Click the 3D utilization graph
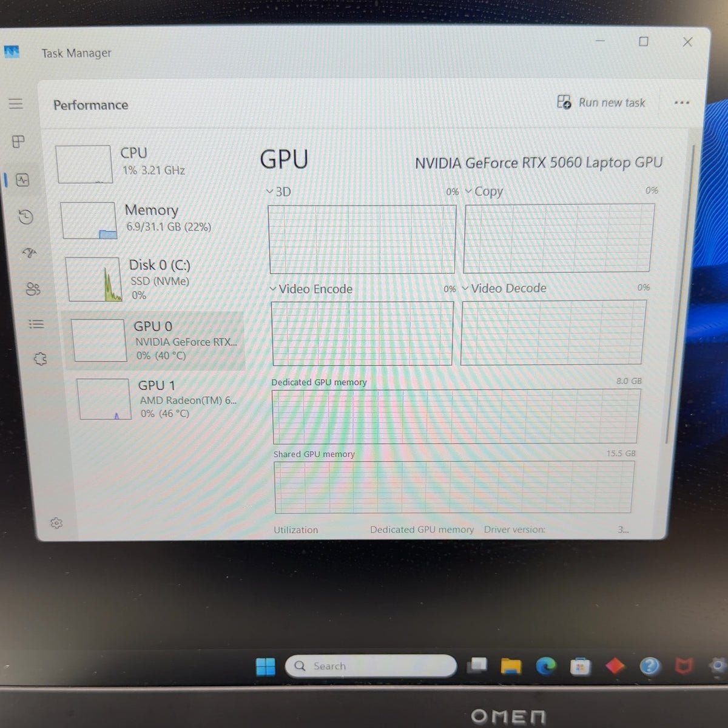This screenshot has height=728, width=728. (362, 239)
